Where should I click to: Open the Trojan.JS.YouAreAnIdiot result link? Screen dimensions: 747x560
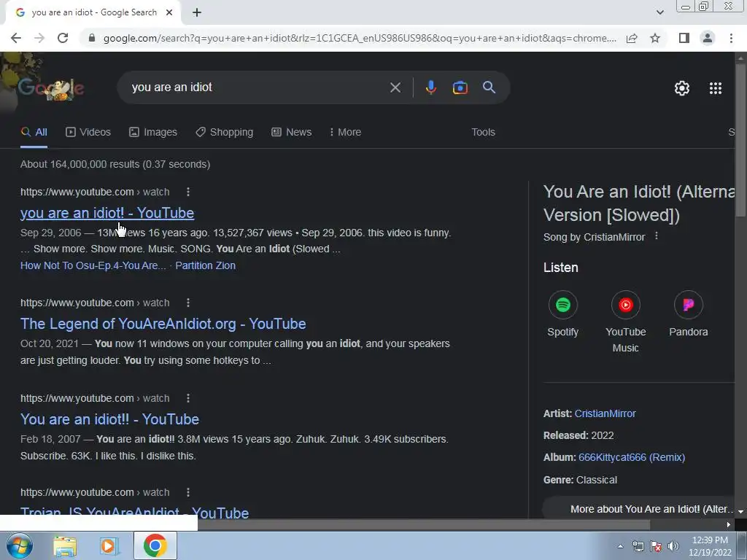134,513
